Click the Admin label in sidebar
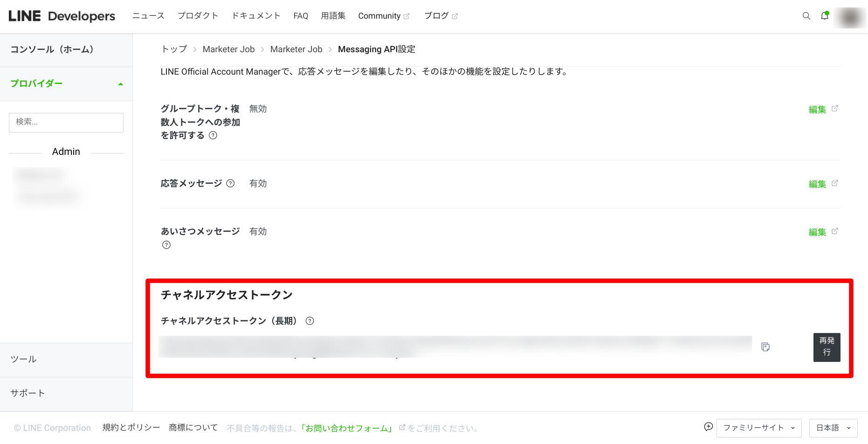The width and height of the screenshot is (868, 444). [x=66, y=152]
